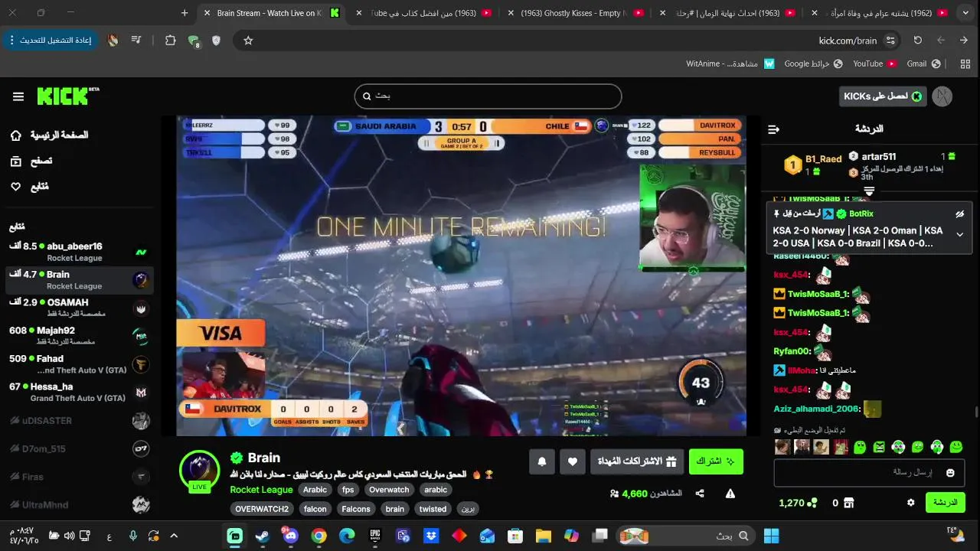
Task: Open the following heart icon in the sidebar
Action: (16, 187)
